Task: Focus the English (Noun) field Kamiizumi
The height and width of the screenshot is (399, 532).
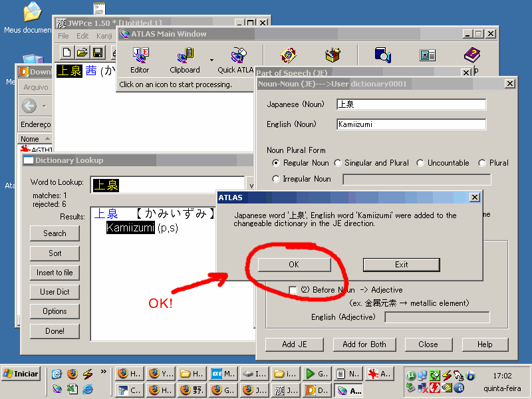Action: pos(411,124)
